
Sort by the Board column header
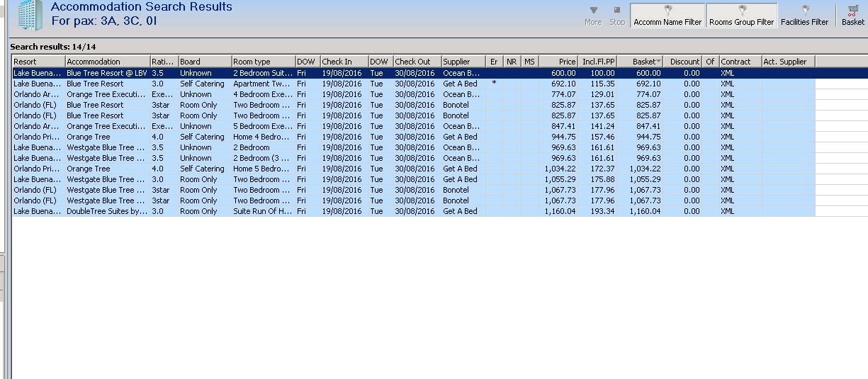(x=205, y=62)
